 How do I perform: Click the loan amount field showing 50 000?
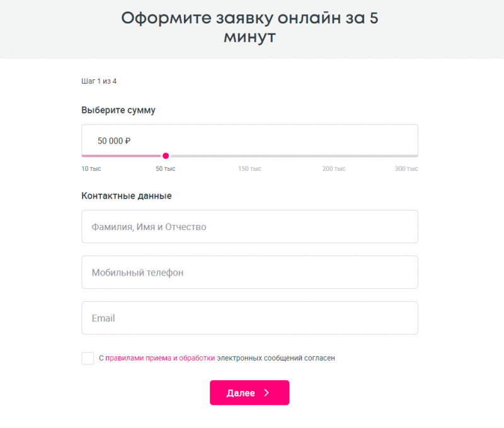click(249, 141)
